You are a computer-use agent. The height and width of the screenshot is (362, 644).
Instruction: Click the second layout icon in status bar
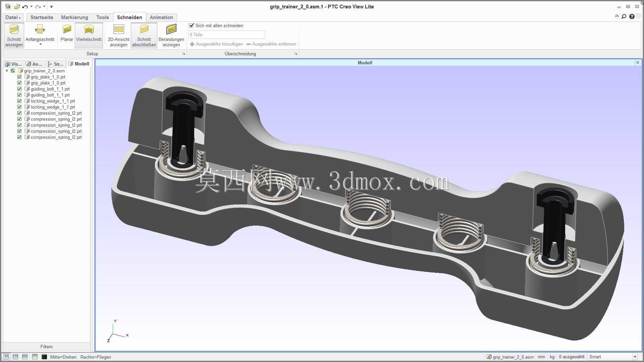pyautogui.click(x=15, y=357)
